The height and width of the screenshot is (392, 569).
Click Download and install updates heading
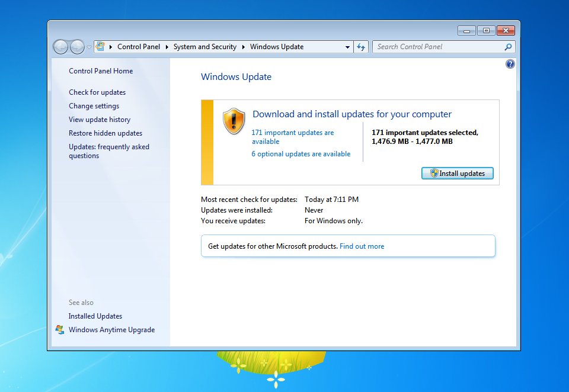pos(352,114)
